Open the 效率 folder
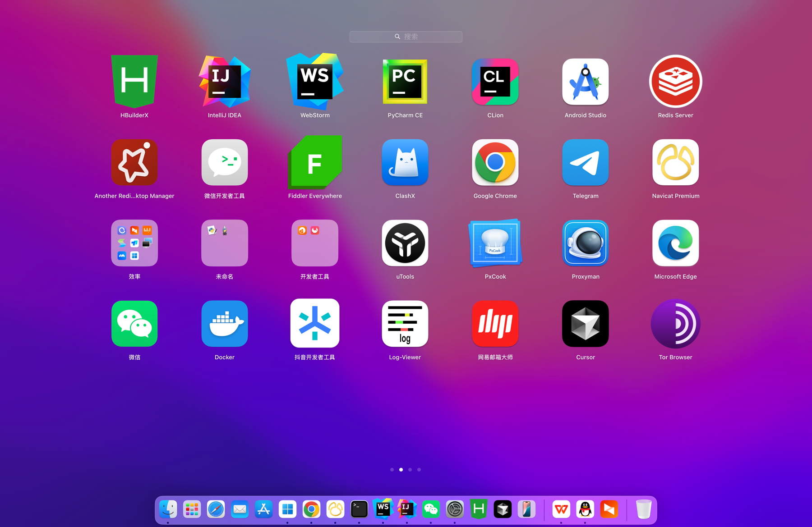 point(134,243)
